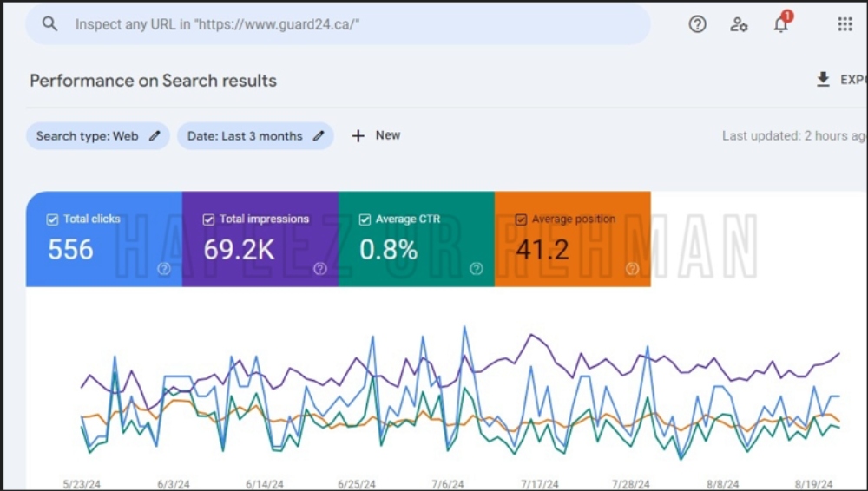The height and width of the screenshot is (491, 868).
Task: Open the Search type: Web filter
Action: pos(98,135)
